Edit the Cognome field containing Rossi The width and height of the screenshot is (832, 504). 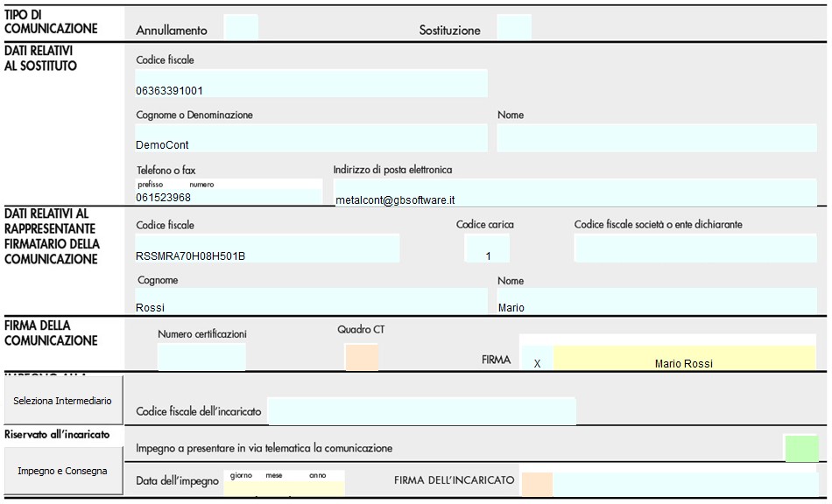pyautogui.click(x=311, y=301)
